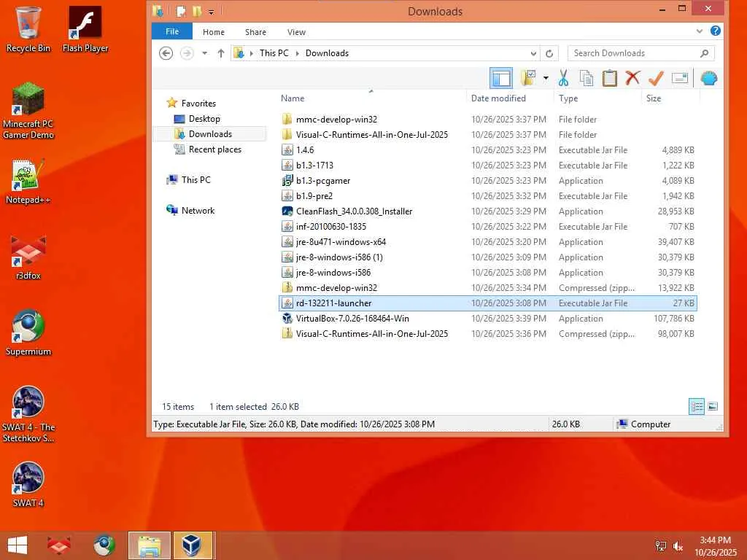Open the Share ribbon tab
This screenshot has height=560, width=747.
pos(255,32)
